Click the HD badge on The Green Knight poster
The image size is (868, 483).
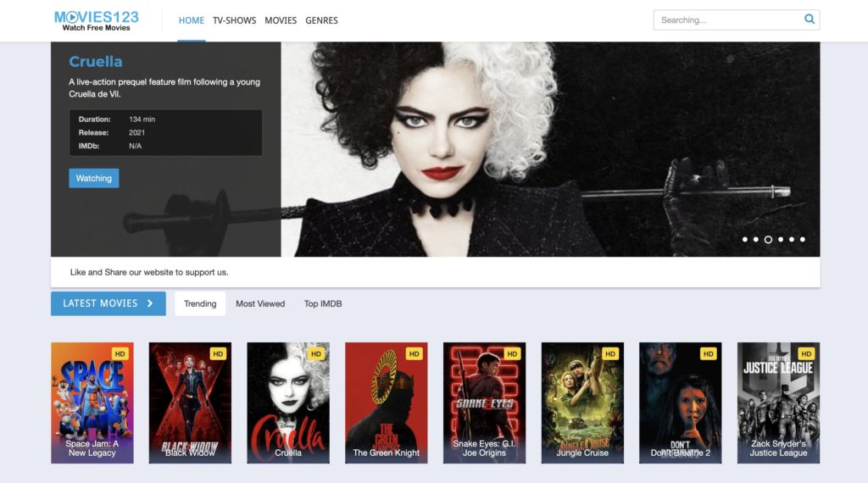click(414, 353)
